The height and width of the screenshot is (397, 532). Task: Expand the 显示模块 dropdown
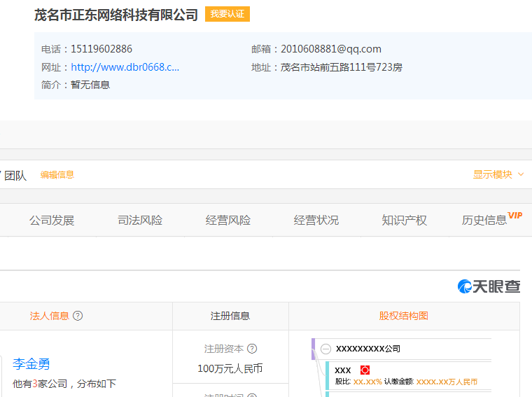498,175
